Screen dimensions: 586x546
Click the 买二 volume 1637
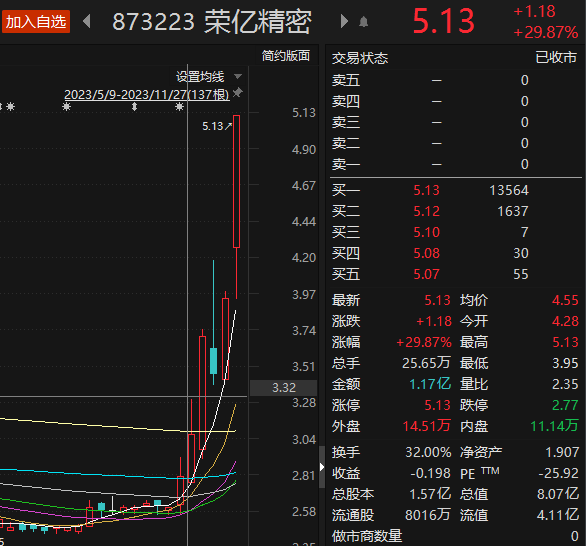(x=513, y=211)
